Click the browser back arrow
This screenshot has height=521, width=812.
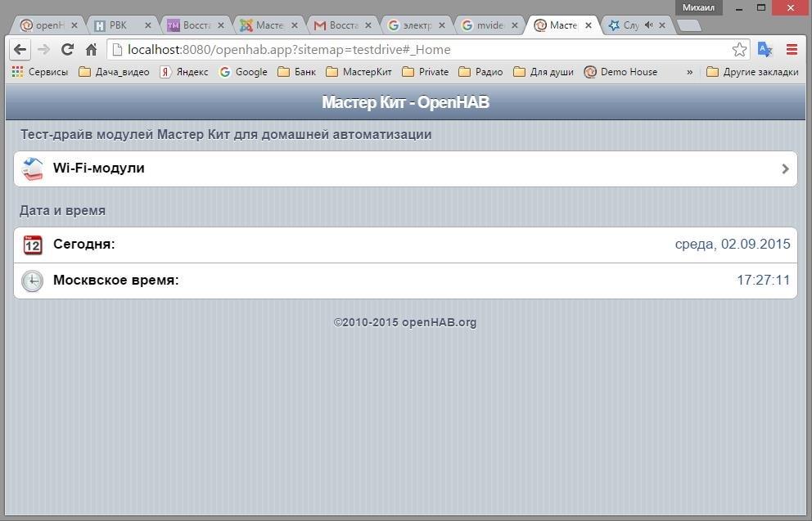point(20,50)
